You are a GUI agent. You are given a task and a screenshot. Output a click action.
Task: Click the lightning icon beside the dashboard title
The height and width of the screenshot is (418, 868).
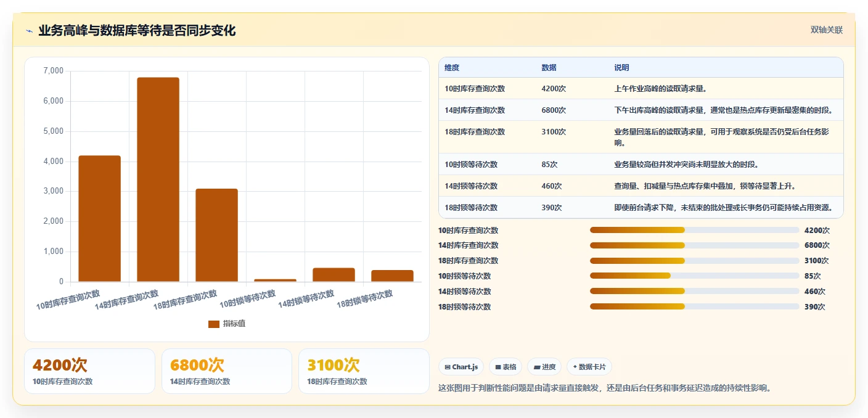(29, 31)
